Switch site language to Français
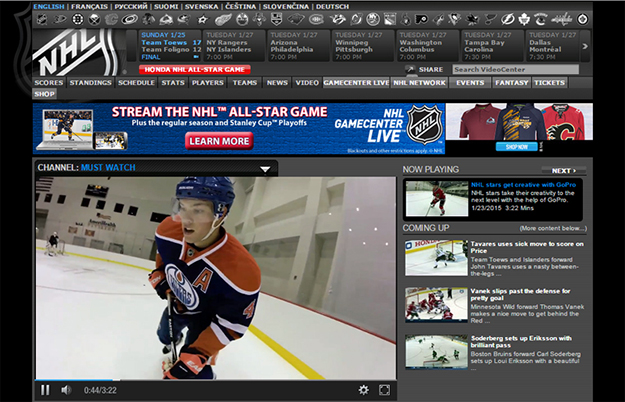The width and height of the screenshot is (625, 402). 89,6
